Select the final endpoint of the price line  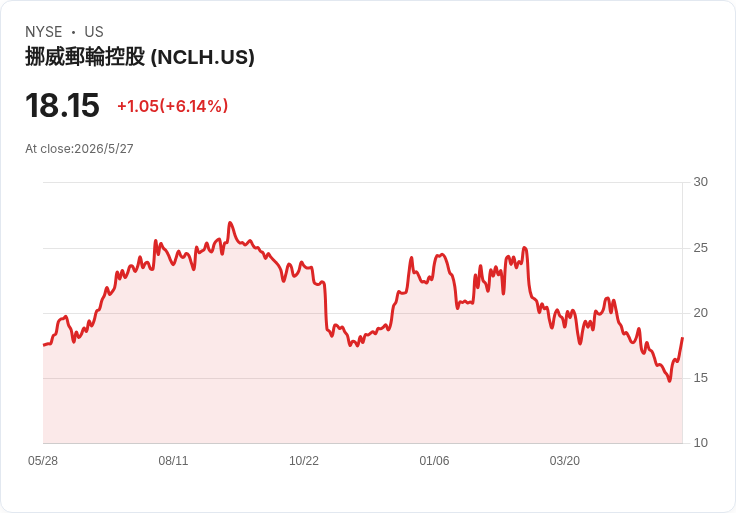682,338
